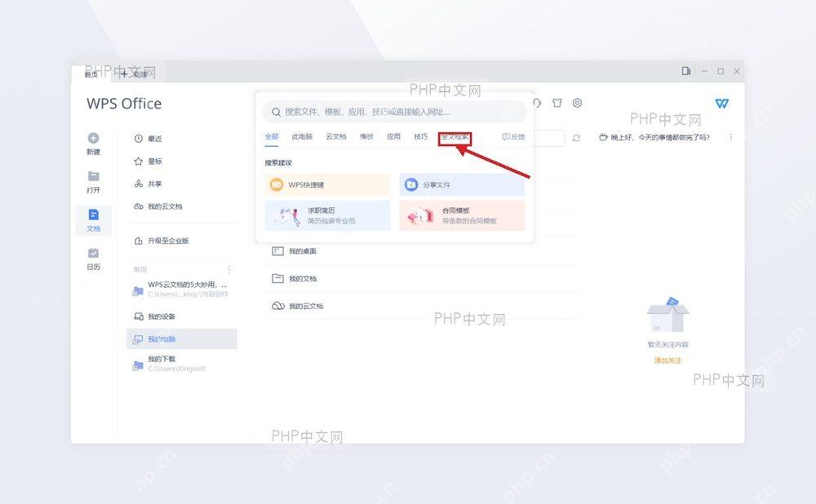The height and width of the screenshot is (504, 816).
Task: Open the three-dot menu beside the greeting
Action: pos(730,137)
